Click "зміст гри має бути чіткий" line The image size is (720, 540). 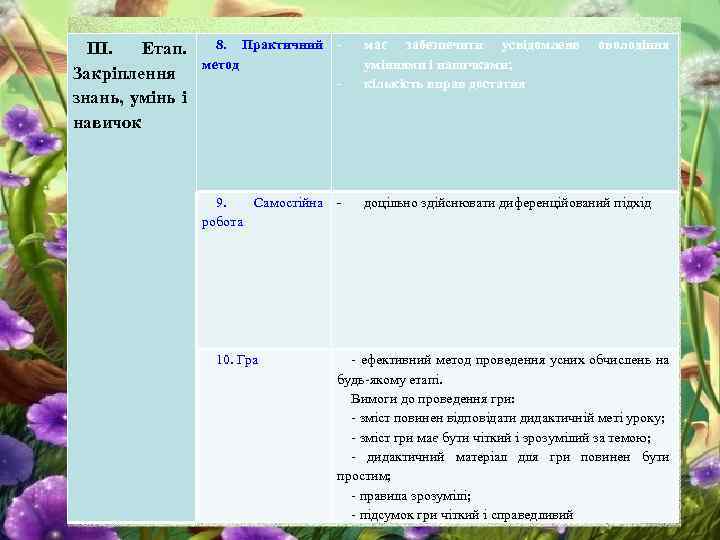tap(501, 438)
